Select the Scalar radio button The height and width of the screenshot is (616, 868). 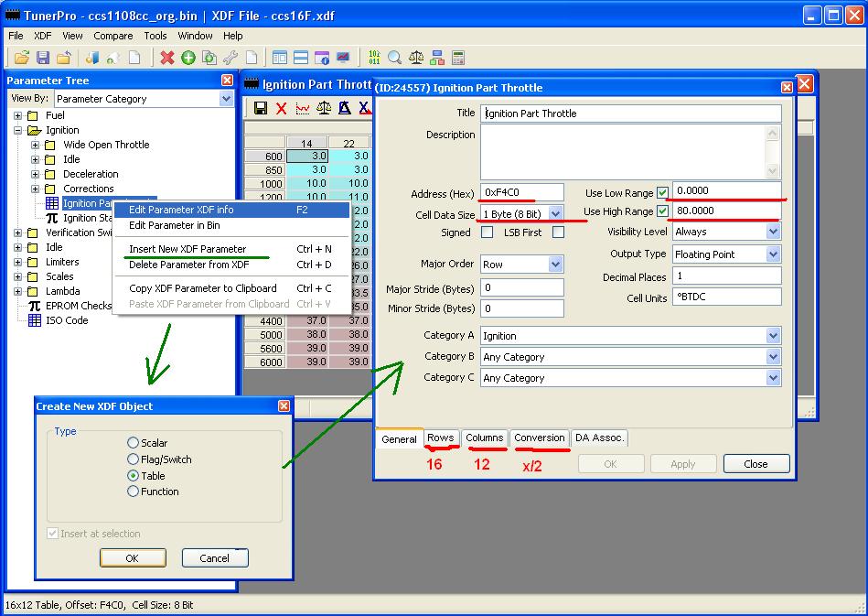pyautogui.click(x=134, y=444)
